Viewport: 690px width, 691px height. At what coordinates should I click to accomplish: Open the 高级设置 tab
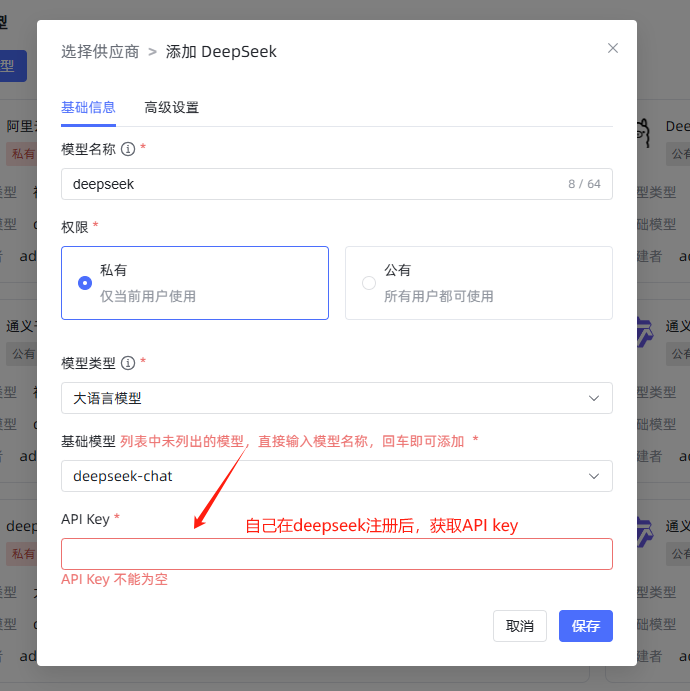click(x=171, y=107)
